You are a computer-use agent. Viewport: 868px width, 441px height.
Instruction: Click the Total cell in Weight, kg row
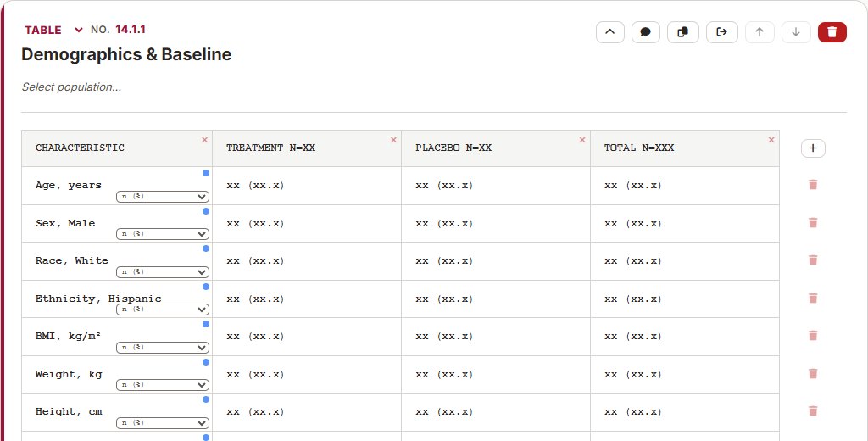tap(685, 375)
